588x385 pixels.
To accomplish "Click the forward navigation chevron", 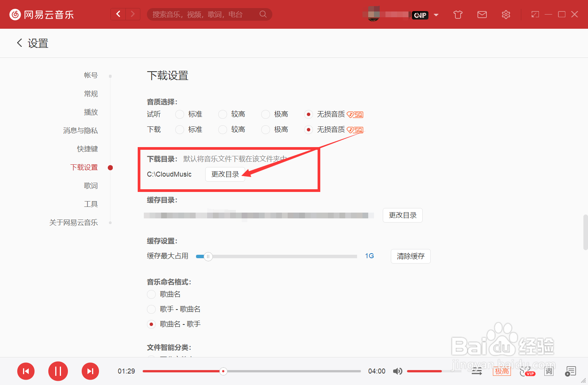I will click(x=132, y=14).
